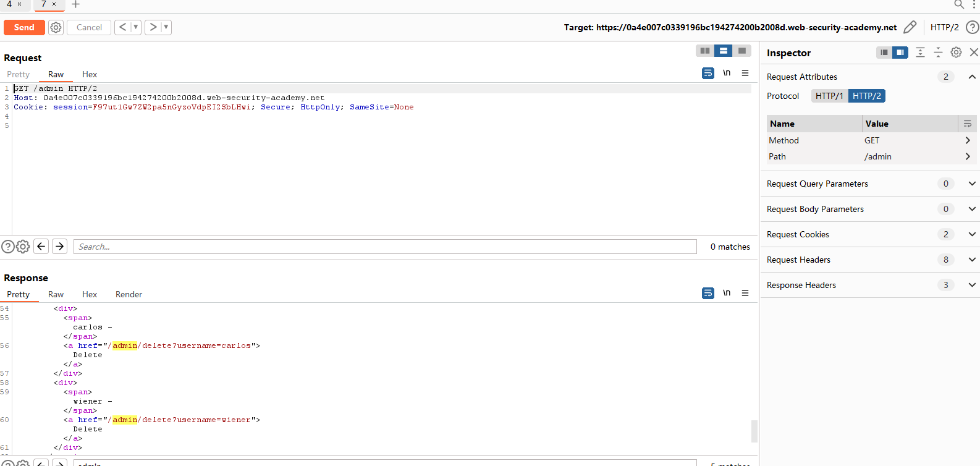Send the request
The image size is (980, 466).
(24, 27)
